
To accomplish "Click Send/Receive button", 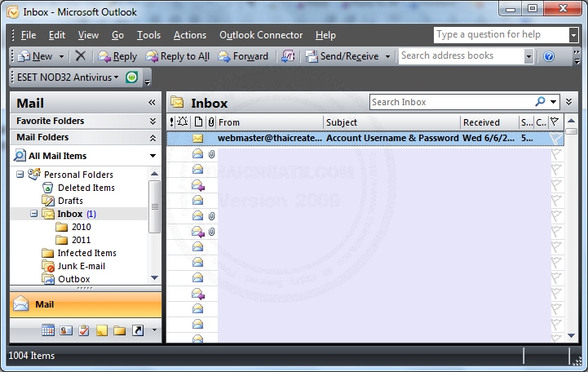I will (342, 56).
